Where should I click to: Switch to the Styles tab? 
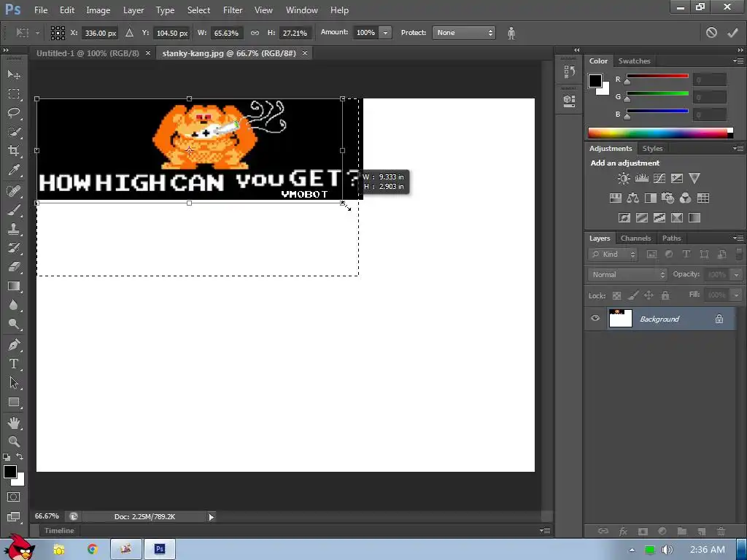(x=652, y=149)
